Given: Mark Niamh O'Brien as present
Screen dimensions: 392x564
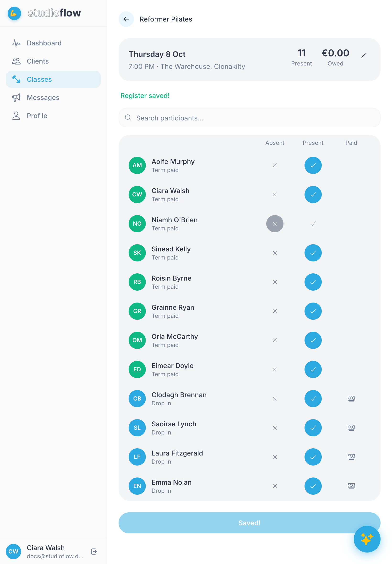Looking at the screenshot, I should coord(313,224).
